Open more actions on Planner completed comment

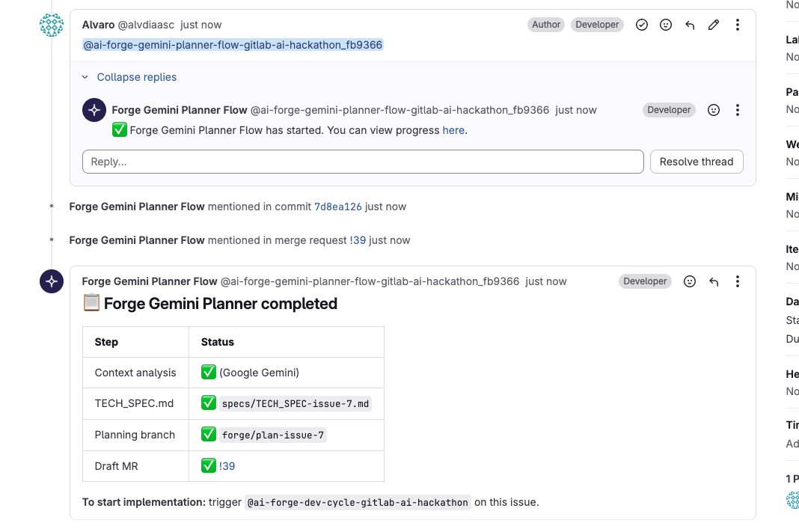pyautogui.click(x=738, y=281)
